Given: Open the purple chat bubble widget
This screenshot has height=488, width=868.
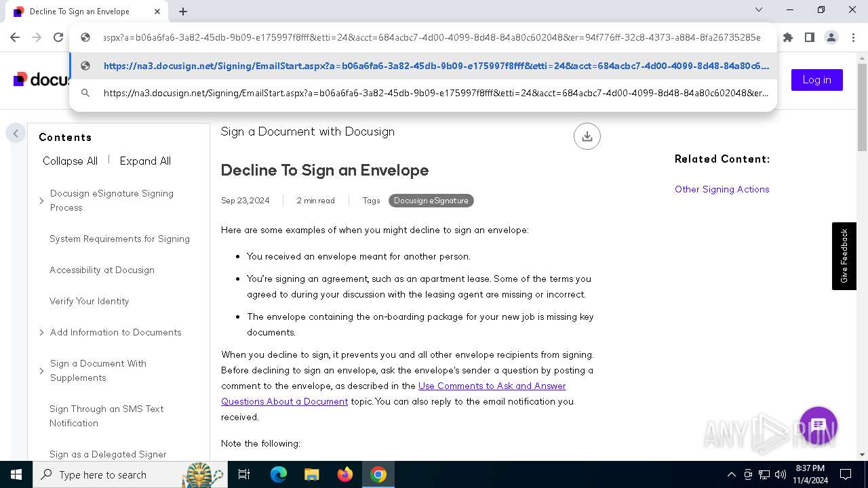Looking at the screenshot, I should 818,426.
